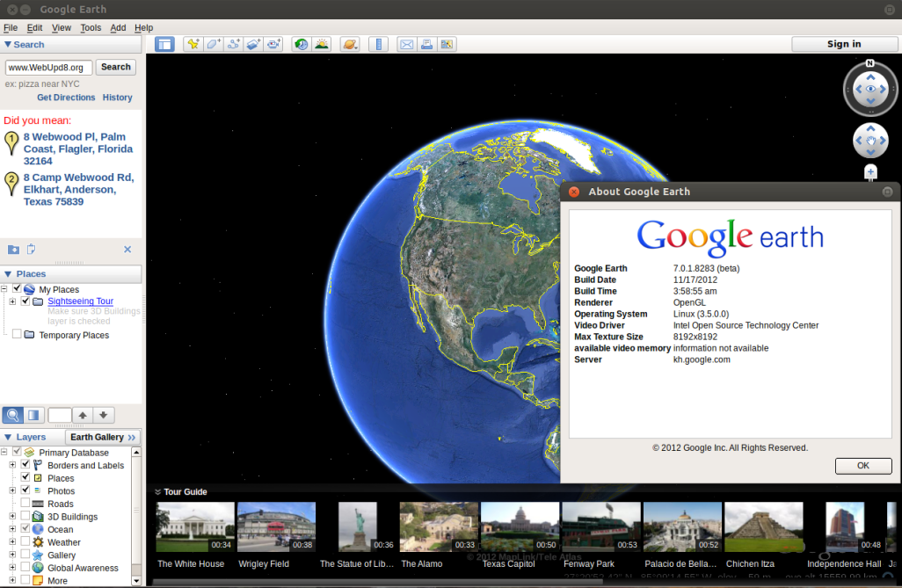Add a placemark using the pushpin icon

tap(193, 44)
